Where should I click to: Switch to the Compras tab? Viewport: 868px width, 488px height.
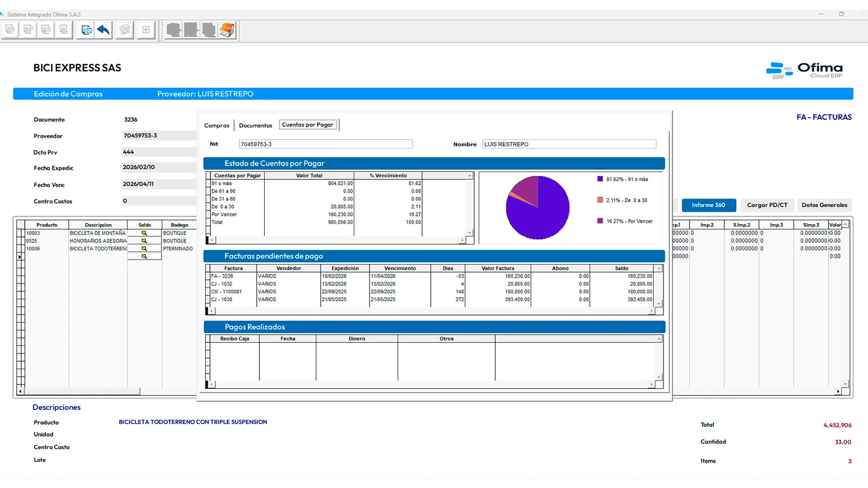(216, 125)
